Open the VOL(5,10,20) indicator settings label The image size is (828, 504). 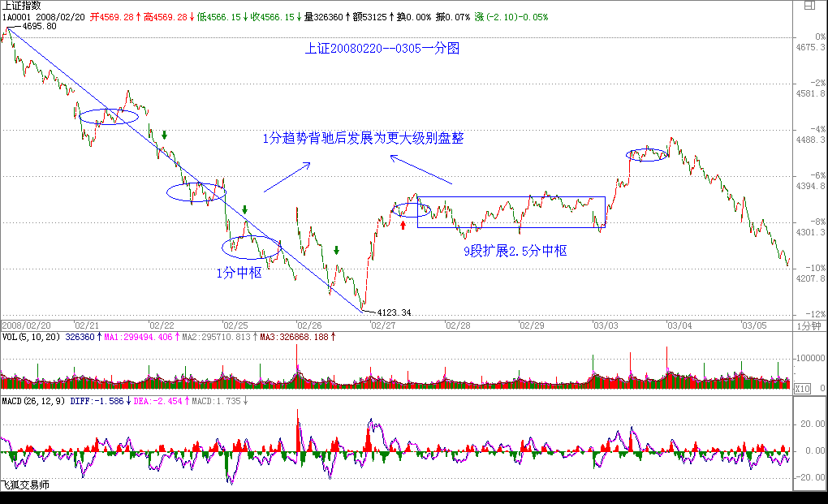[x=32, y=337]
